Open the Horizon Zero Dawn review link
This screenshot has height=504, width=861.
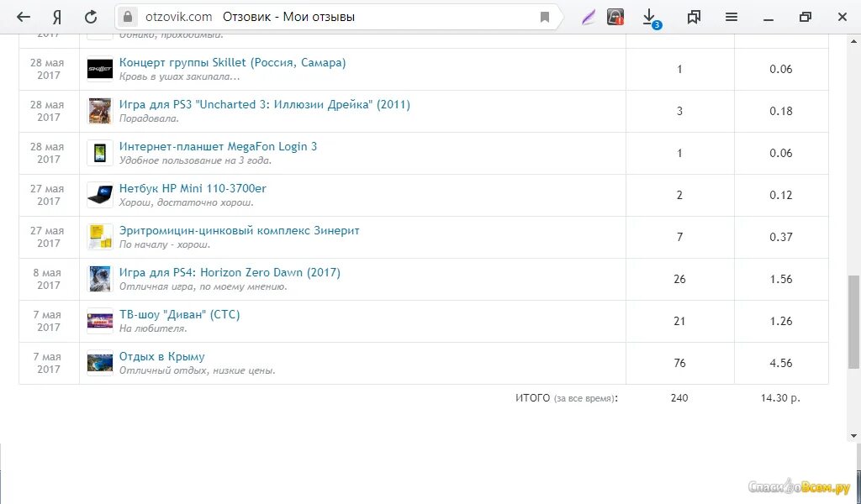point(230,272)
